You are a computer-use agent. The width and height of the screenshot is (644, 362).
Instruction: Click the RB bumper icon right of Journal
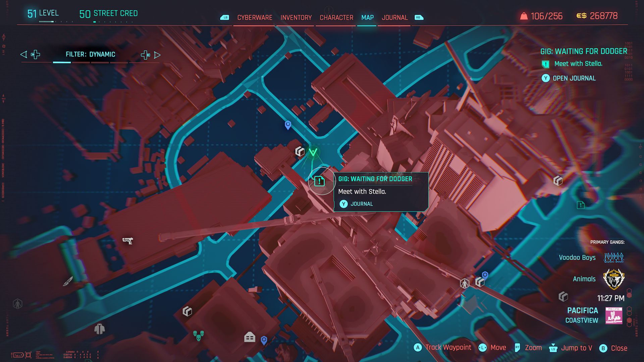(x=419, y=17)
